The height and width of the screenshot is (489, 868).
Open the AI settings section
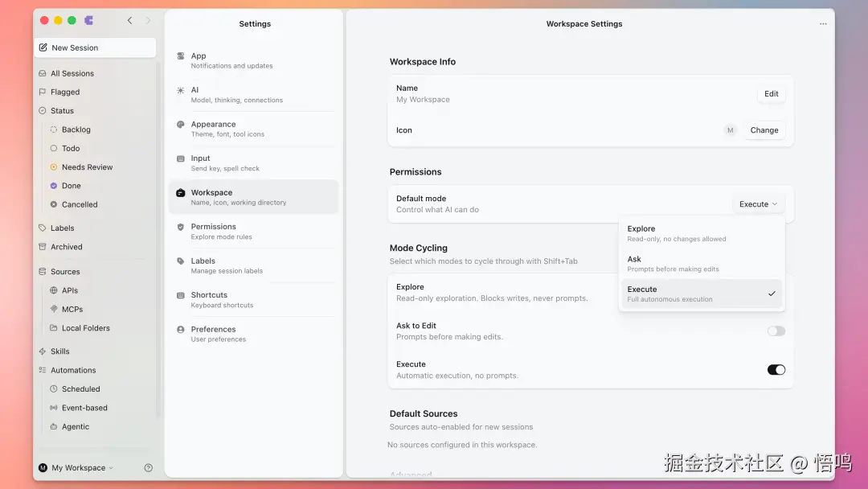pyautogui.click(x=254, y=95)
